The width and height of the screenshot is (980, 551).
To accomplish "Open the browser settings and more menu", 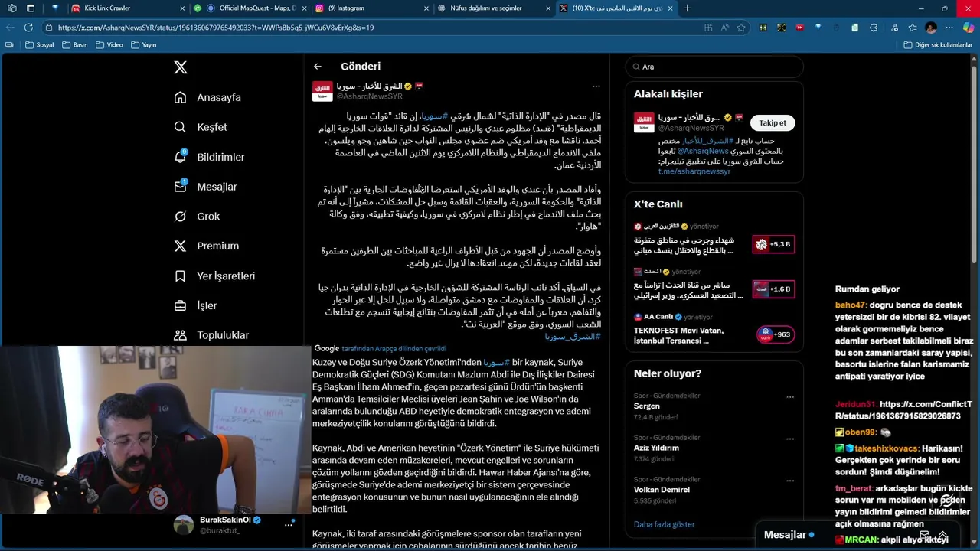I will (949, 28).
